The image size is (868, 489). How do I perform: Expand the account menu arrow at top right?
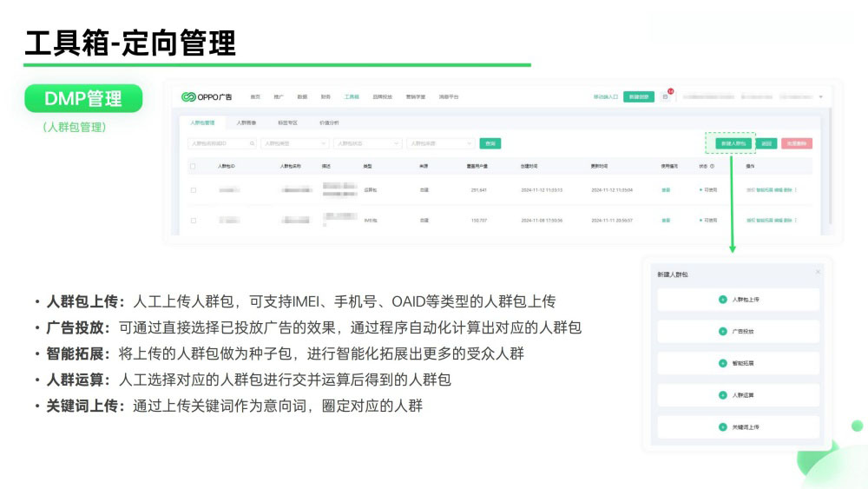click(821, 97)
